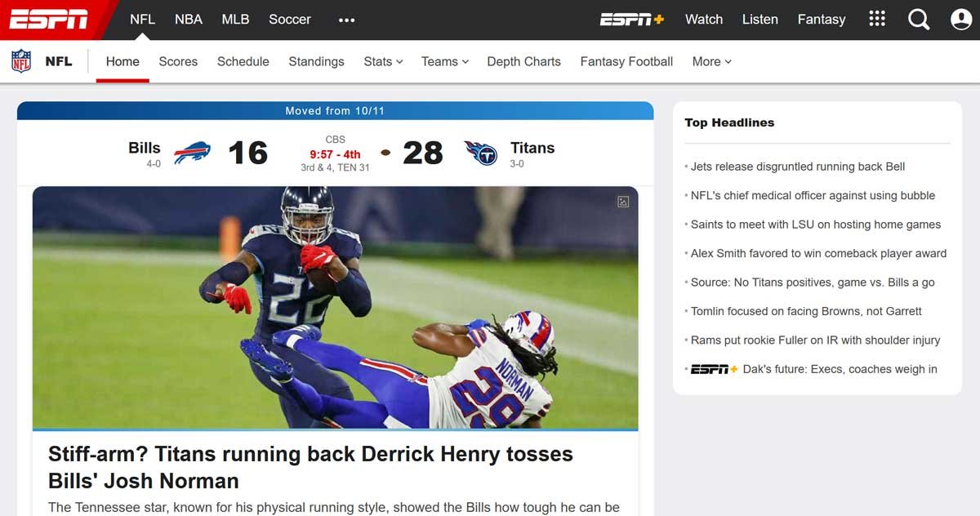The image size is (980, 516).
Task: Open the Bills team name link
Action: [x=145, y=148]
